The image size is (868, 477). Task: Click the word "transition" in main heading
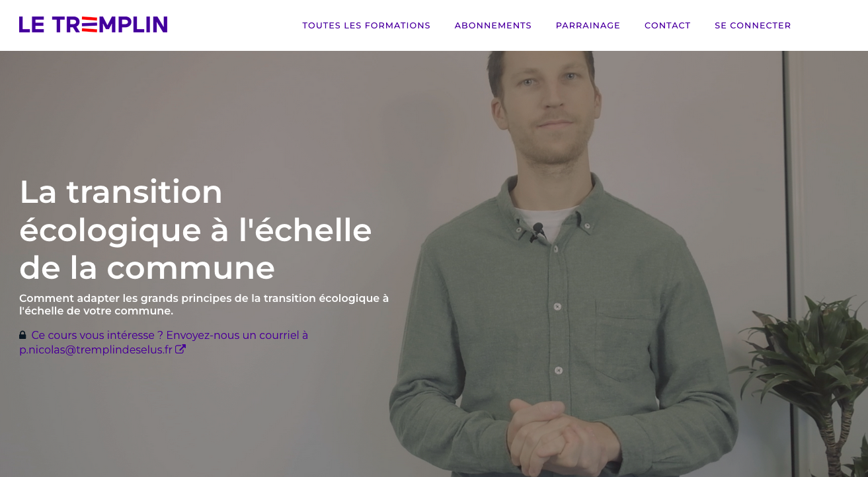(145, 192)
